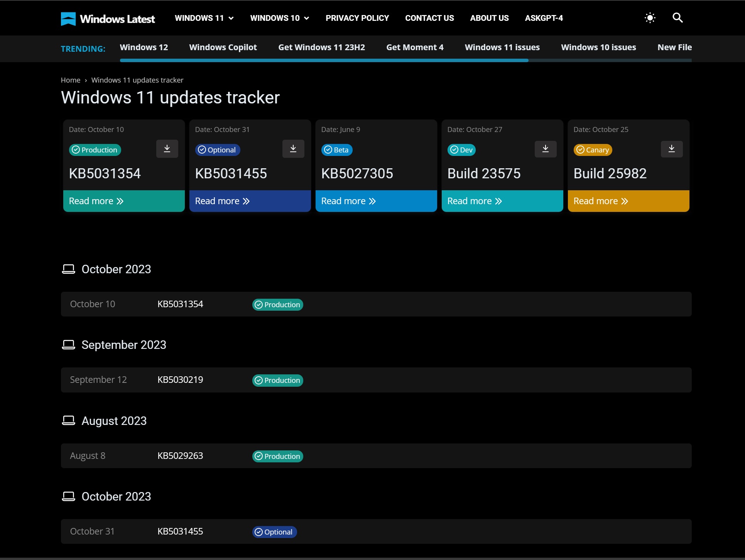Screen dimensions: 745x560
Task: Open trending topic Windows 10 issues
Action: (598, 47)
